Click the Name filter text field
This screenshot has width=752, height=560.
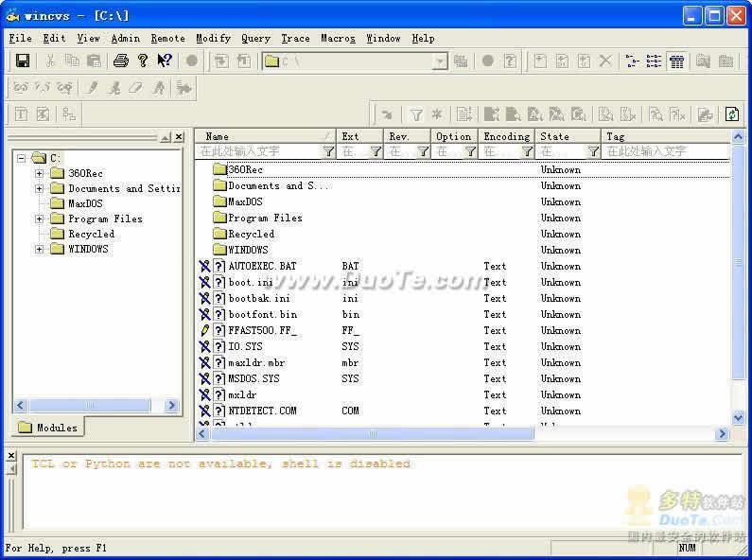pyautogui.click(x=259, y=151)
